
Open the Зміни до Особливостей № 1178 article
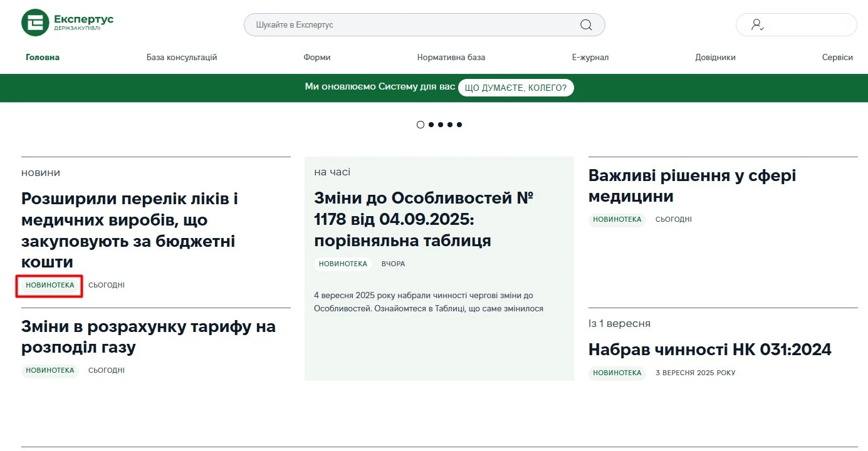click(x=424, y=219)
